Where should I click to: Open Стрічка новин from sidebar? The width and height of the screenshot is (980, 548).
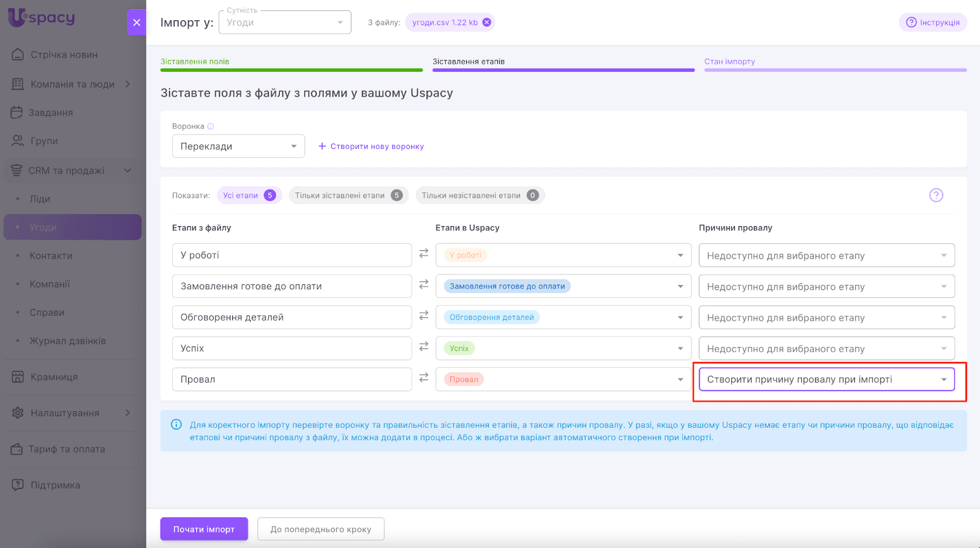coord(64,55)
